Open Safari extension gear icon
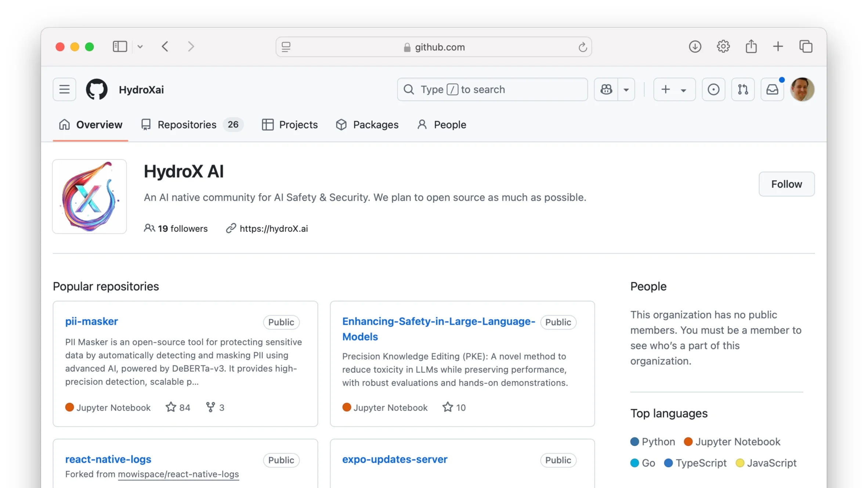This screenshot has height=488, width=868. pyautogui.click(x=723, y=47)
